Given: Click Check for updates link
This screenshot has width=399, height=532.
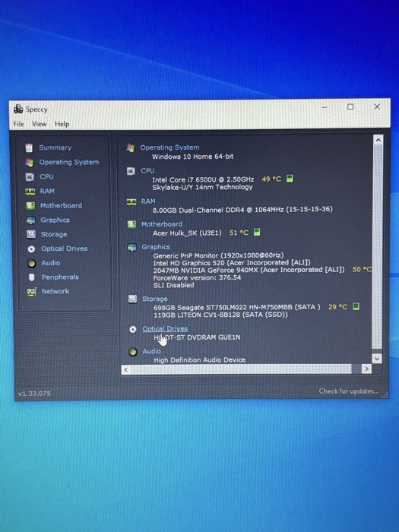Looking at the screenshot, I should pyautogui.click(x=349, y=391).
